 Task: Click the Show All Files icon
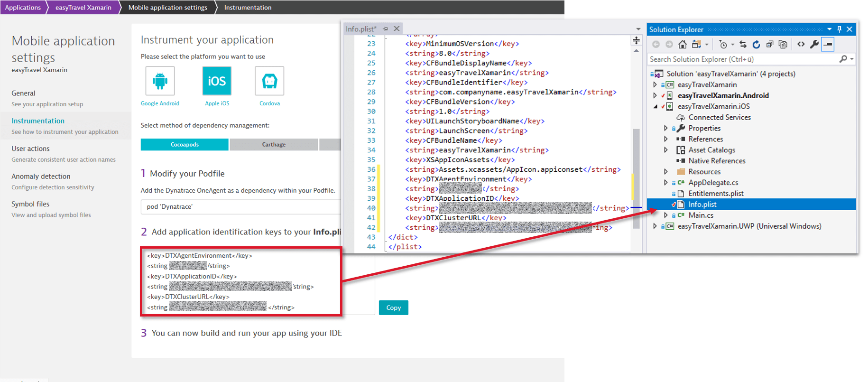(783, 44)
